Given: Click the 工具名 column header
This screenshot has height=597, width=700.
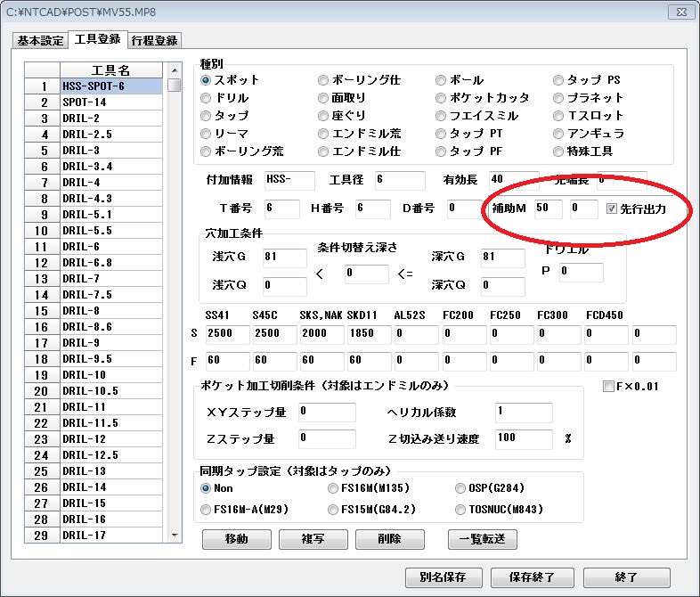Looking at the screenshot, I should click(111, 70).
